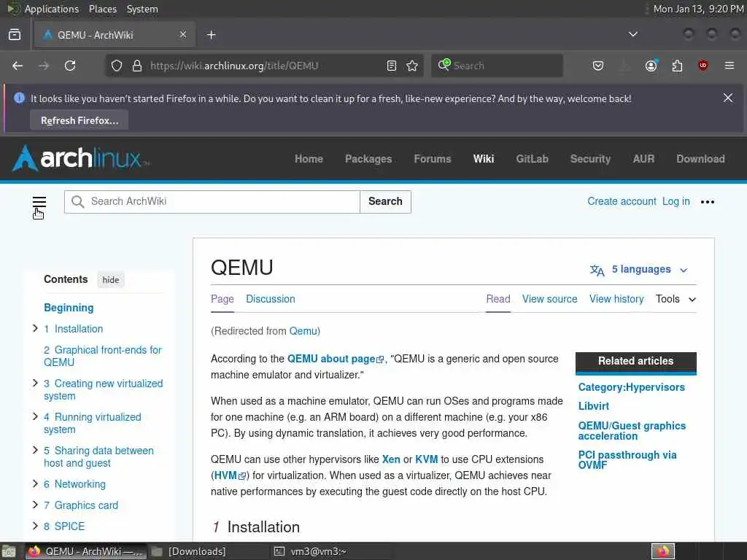Open a new tab with the plus icon
The image size is (747, 560).
pos(212,35)
